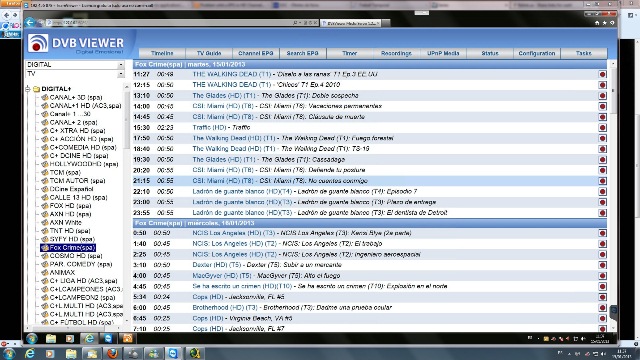Select the HOLLYWOODHD channel
This screenshot has height=360, width=640.
84,164
